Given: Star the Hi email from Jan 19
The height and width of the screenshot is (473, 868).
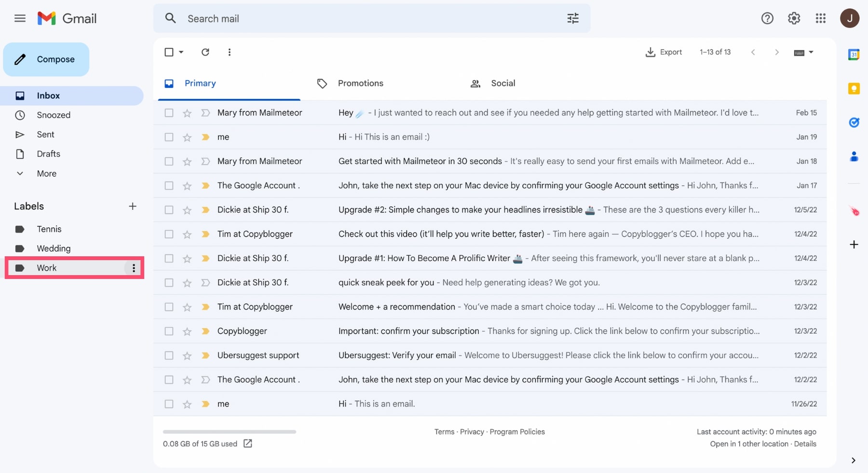Looking at the screenshot, I should [187, 138].
